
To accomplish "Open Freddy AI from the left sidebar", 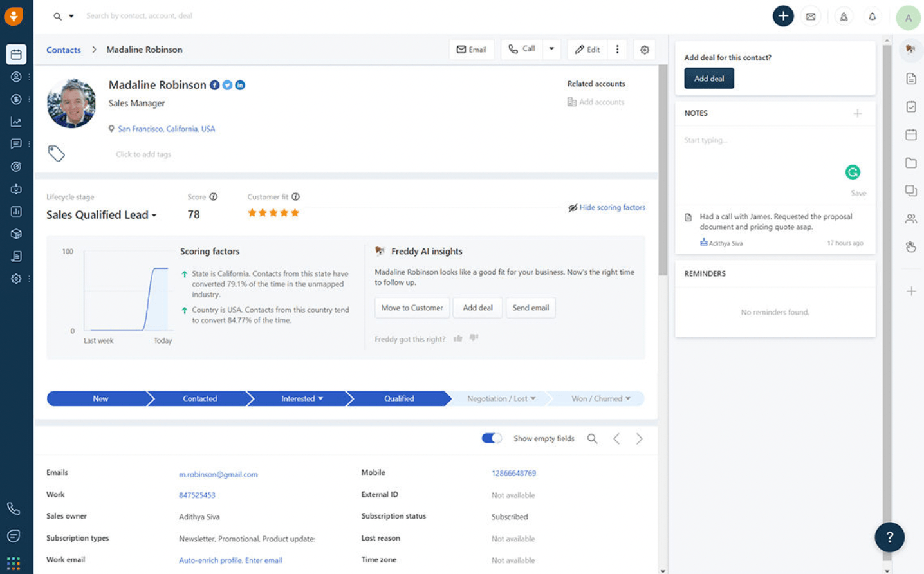I will (16, 189).
